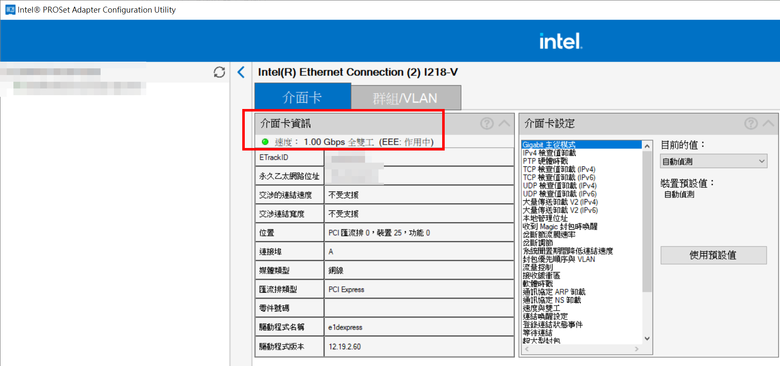Select 通訊協定 NS 卸載 setting
Screen dimensions: 780x366
click(553, 300)
